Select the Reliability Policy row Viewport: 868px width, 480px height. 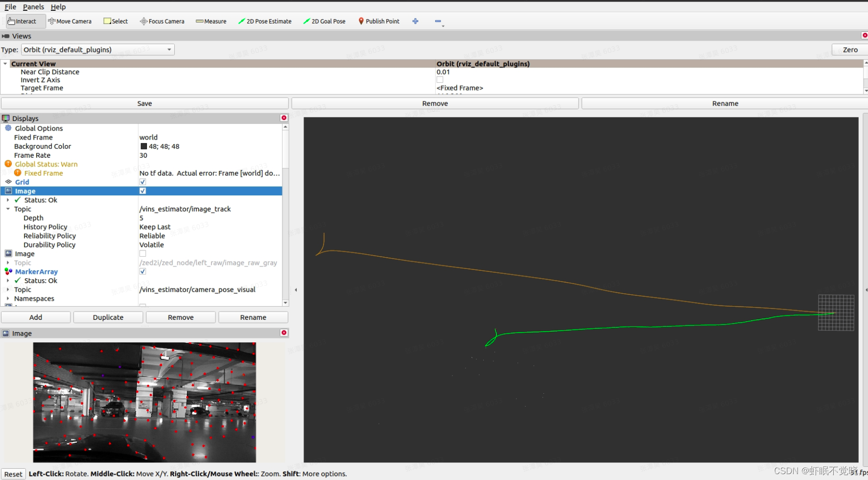click(x=141, y=236)
